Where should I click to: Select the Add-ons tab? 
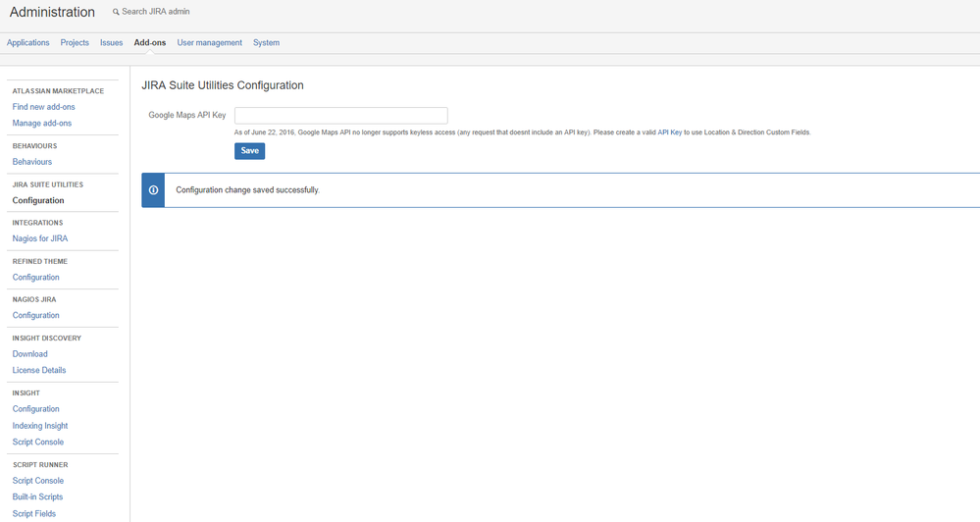point(150,42)
